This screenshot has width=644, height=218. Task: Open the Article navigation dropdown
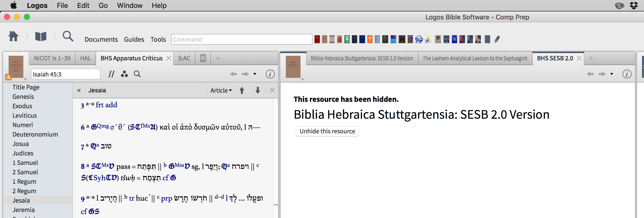tap(221, 90)
